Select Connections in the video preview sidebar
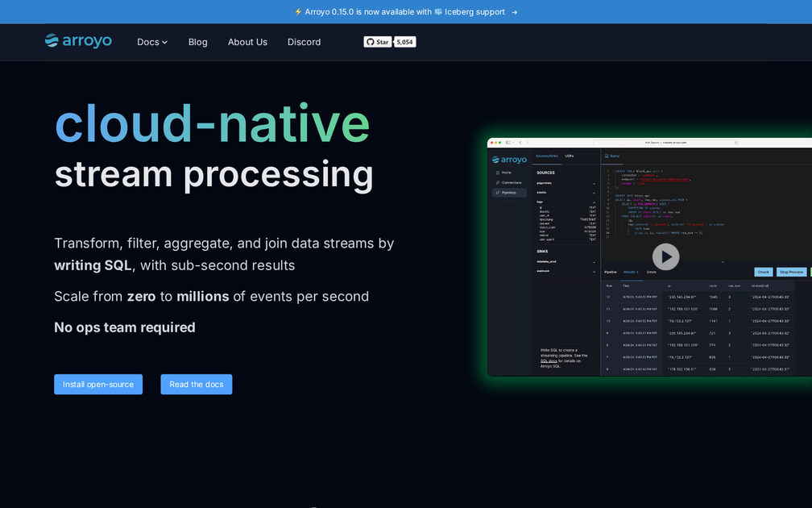This screenshot has width=812, height=508. click(509, 182)
